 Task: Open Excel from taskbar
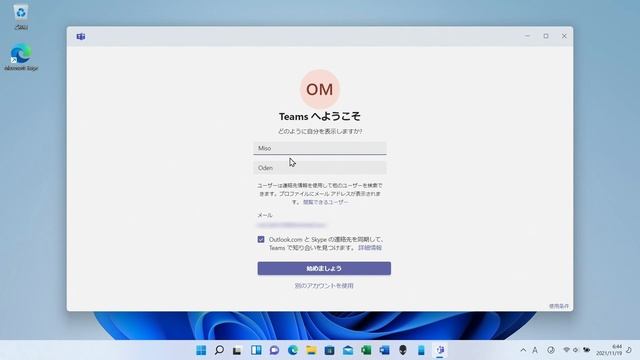click(x=366, y=350)
